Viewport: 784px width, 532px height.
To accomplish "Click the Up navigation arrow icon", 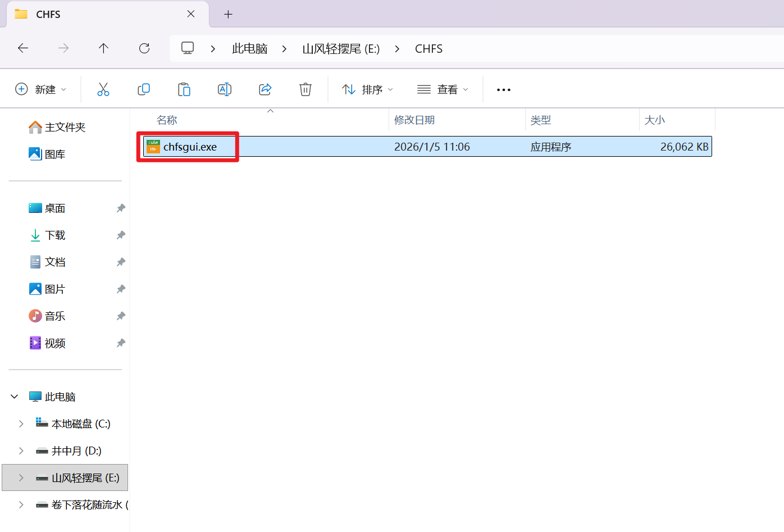I will pos(103,48).
